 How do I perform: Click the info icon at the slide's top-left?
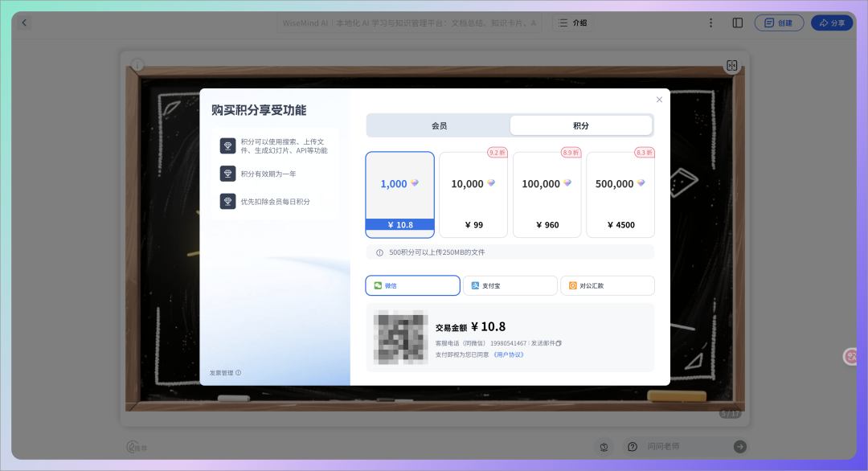137,65
